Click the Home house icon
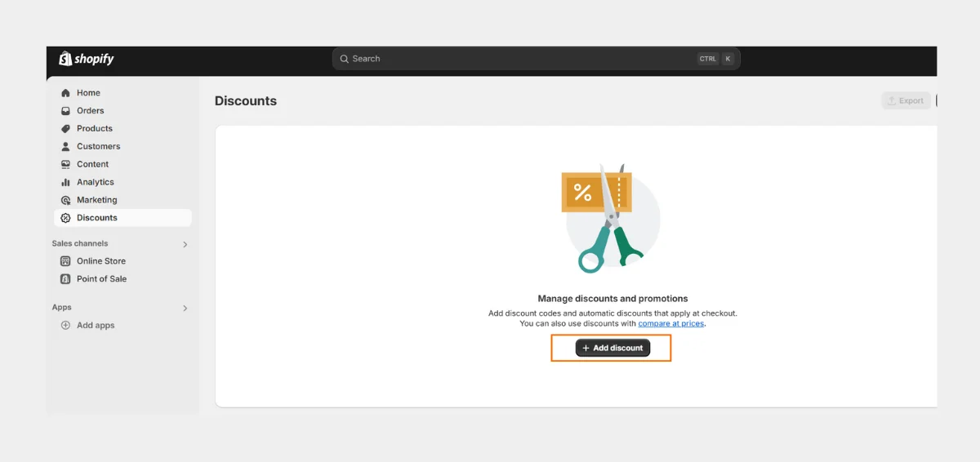The image size is (980, 462). (66, 93)
